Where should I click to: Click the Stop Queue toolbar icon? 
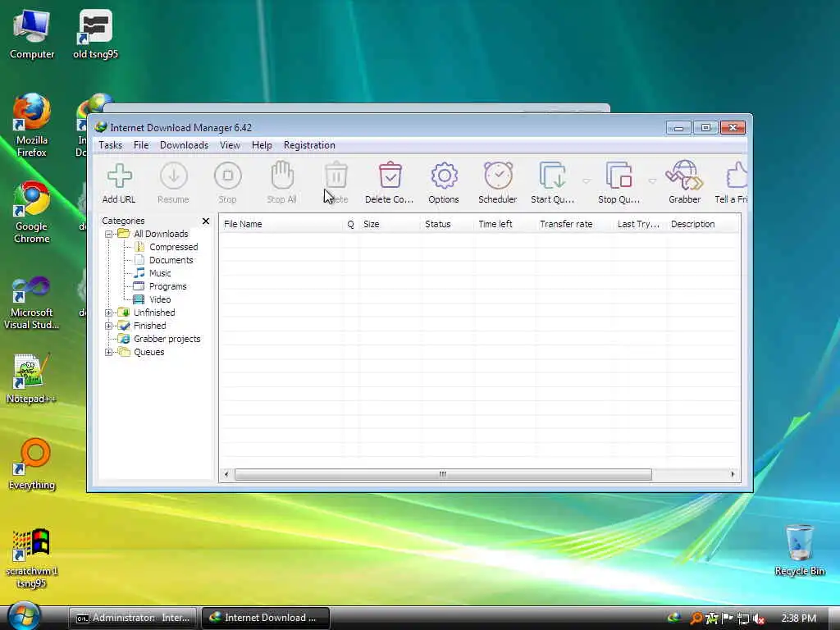click(x=619, y=182)
